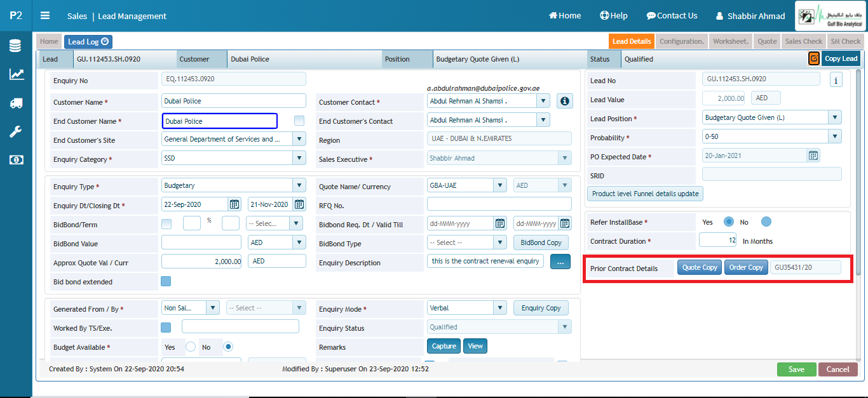Image resolution: width=868 pixels, height=398 pixels.
Task: Switch to the Worksheet tab
Action: (x=731, y=42)
